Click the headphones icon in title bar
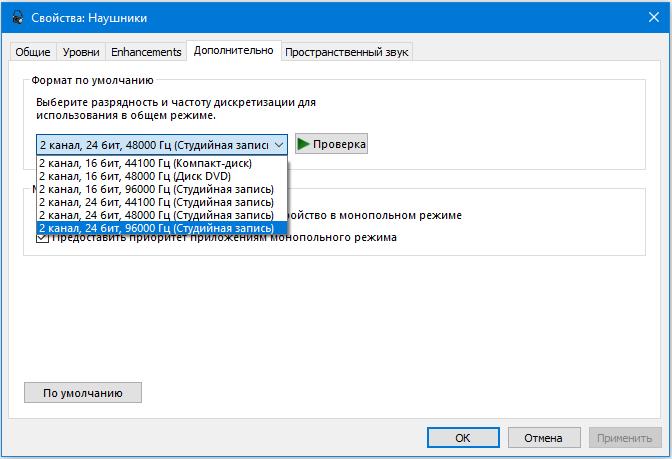The height and width of the screenshot is (459, 672). (14, 16)
